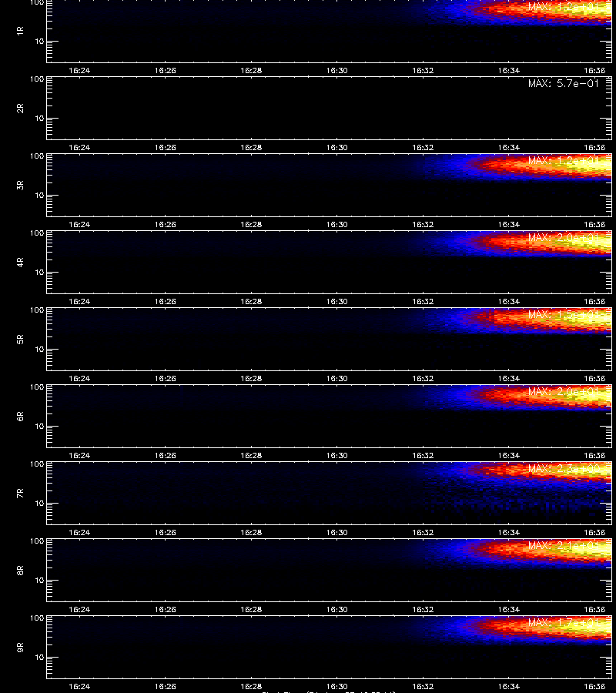Click the 16:32 tick label below 3R panel
This screenshot has height=693, width=616.
(423, 225)
